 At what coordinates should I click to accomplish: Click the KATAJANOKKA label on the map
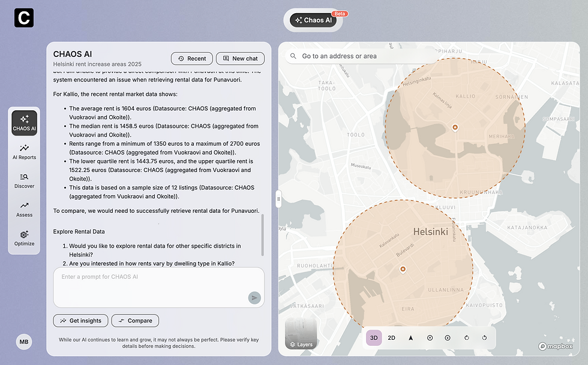527,228
